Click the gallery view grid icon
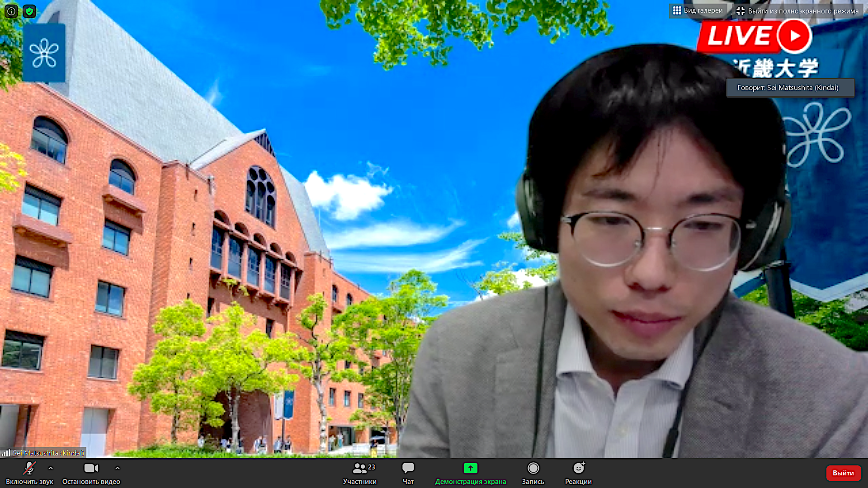Viewport: 868px width, 488px height. pos(677,10)
